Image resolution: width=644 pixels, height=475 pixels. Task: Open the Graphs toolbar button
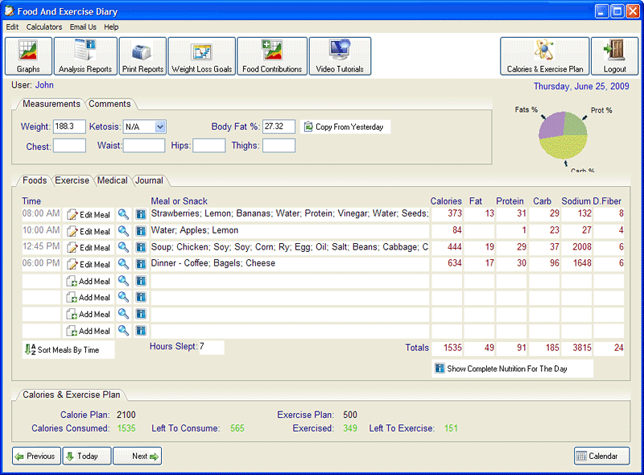pyautogui.click(x=28, y=56)
